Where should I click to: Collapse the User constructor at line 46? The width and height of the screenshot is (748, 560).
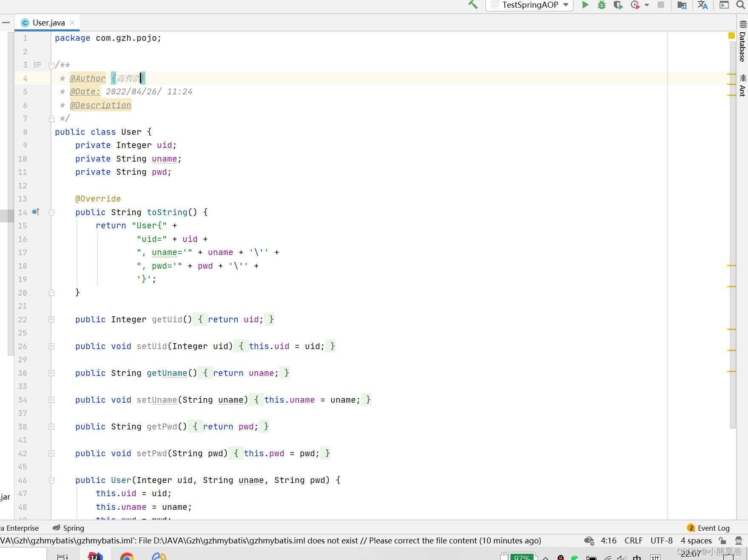point(51,480)
